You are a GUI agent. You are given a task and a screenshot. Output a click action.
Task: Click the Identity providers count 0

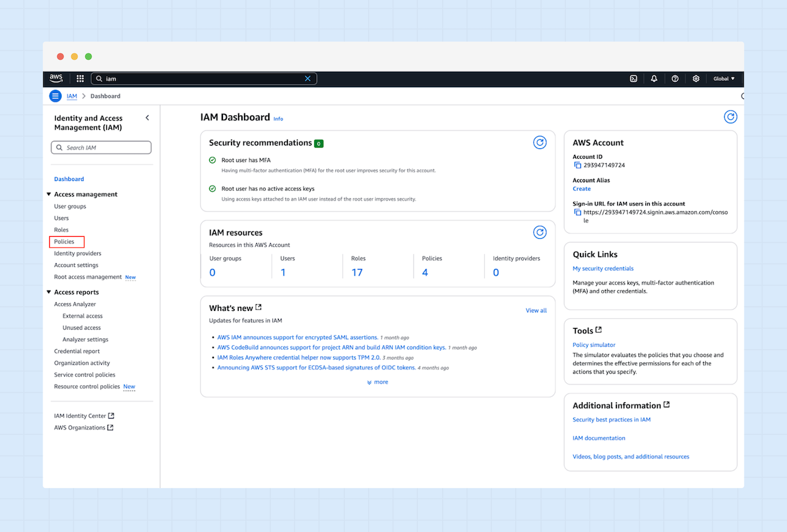(x=496, y=272)
